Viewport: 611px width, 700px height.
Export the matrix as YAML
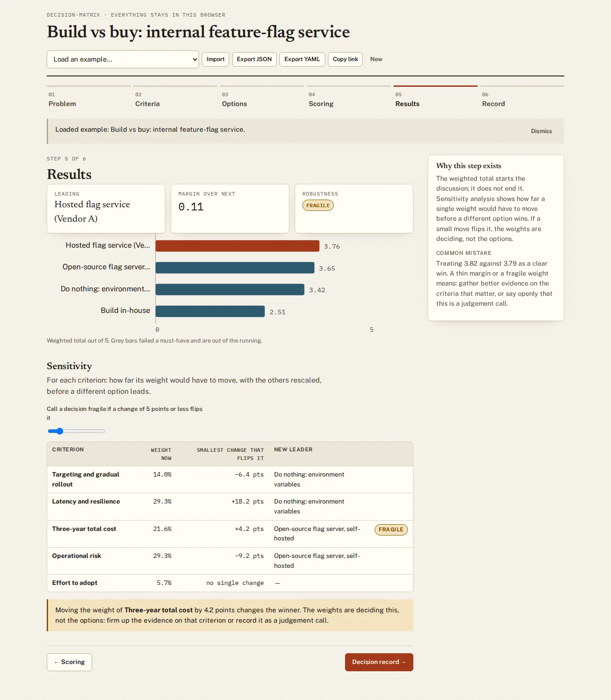(x=302, y=59)
